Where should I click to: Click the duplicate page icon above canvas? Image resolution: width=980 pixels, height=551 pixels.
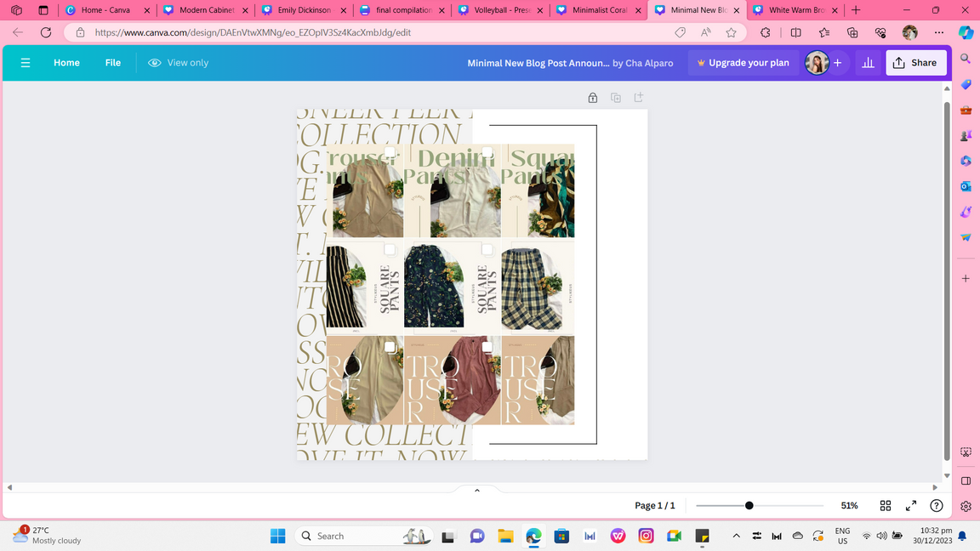(x=616, y=98)
